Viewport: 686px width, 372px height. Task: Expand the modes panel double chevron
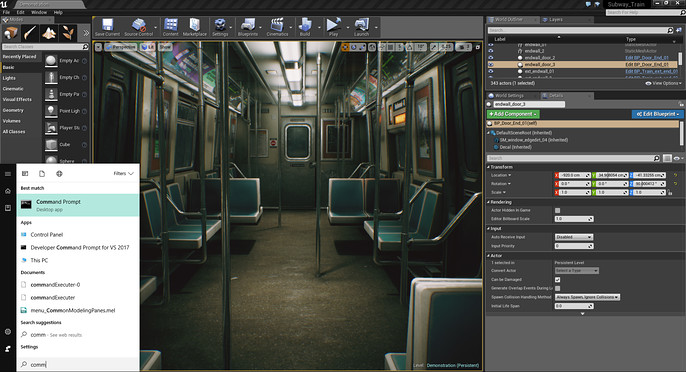[86, 33]
